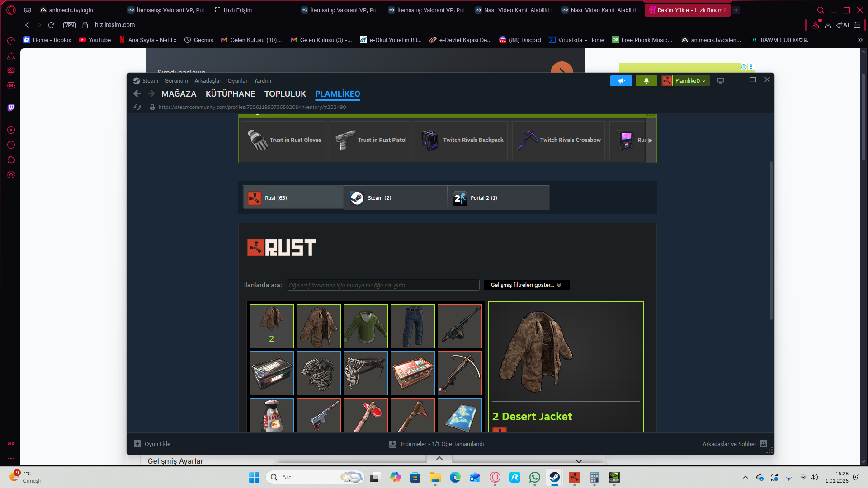This screenshot has width=868, height=488.
Task: Switch to the Rust (63) inventory tab
Action: [x=293, y=198]
